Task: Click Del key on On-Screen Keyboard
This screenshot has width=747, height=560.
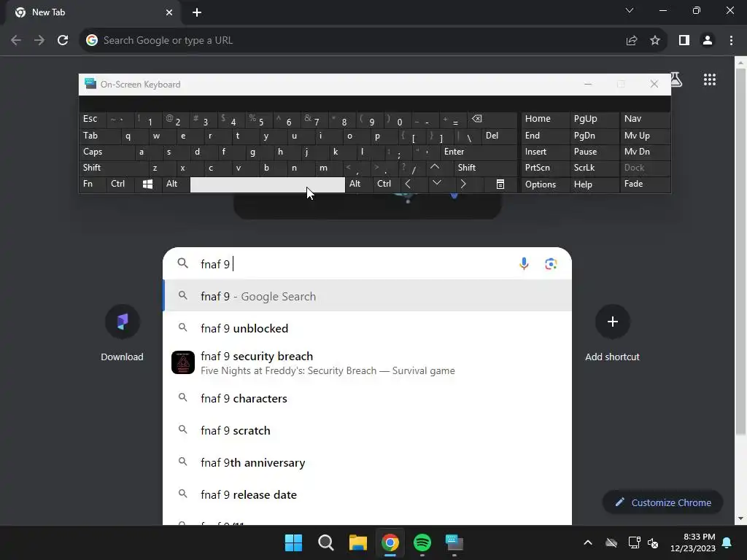Action: tap(499, 136)
